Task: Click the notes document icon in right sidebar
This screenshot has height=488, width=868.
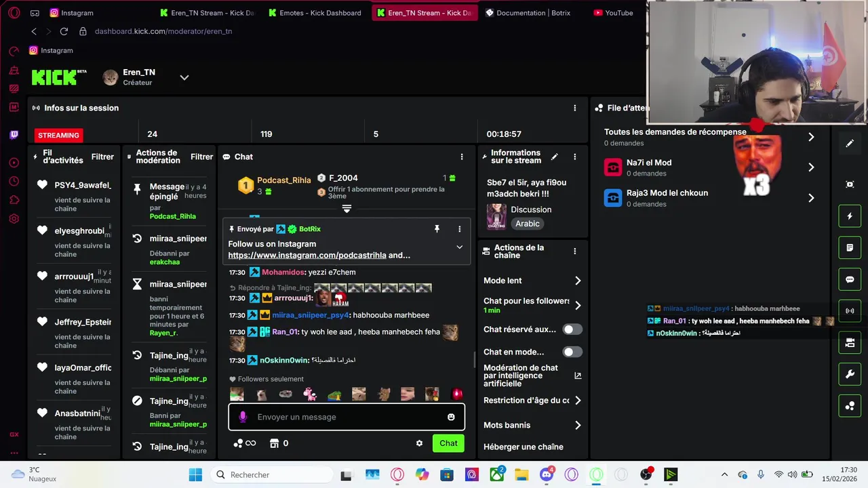Action: 850,248
